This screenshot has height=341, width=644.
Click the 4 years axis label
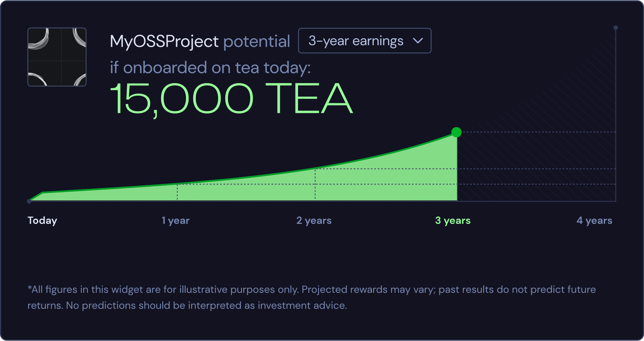595,220
